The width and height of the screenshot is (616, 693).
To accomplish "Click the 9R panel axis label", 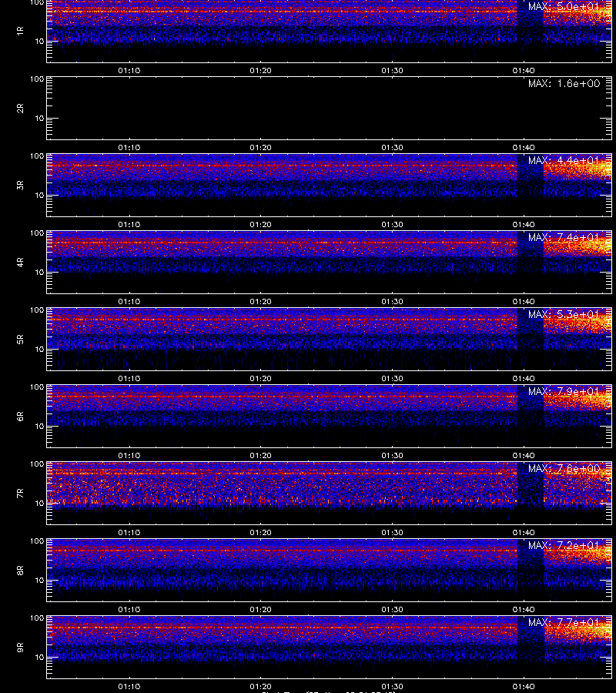I will pyautogui.click(x=20, y=648).
